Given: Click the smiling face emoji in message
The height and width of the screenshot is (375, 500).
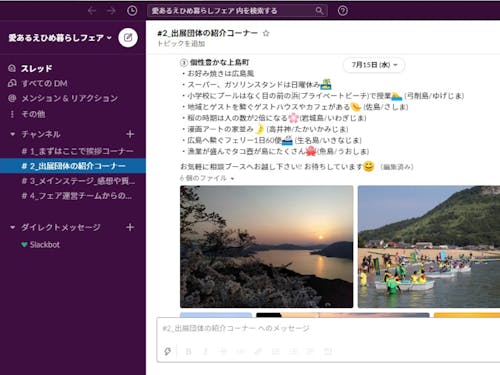Looking at the screenshot, I should (x=369, y=166).
